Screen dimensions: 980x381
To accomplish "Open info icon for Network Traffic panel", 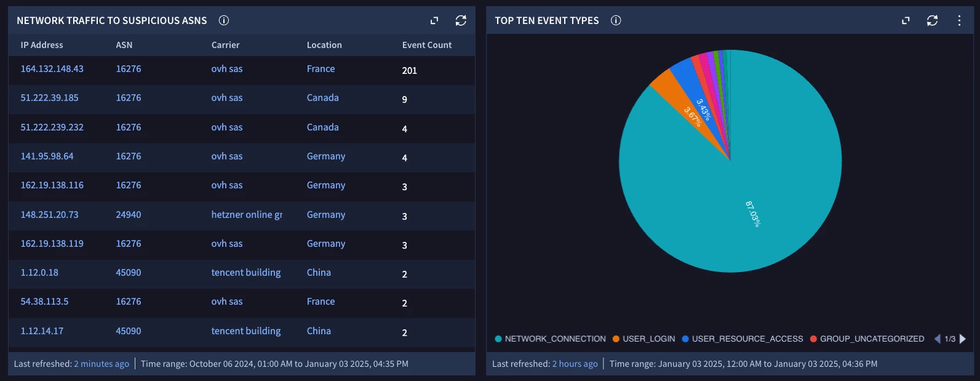I will [224, 20].
